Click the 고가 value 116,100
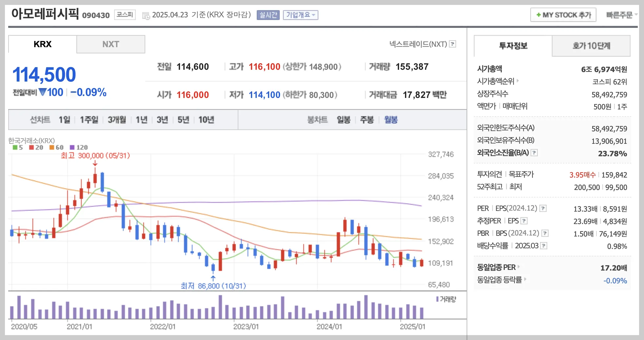The height and width of the screenshot is (340, 644). coord(265,67)
